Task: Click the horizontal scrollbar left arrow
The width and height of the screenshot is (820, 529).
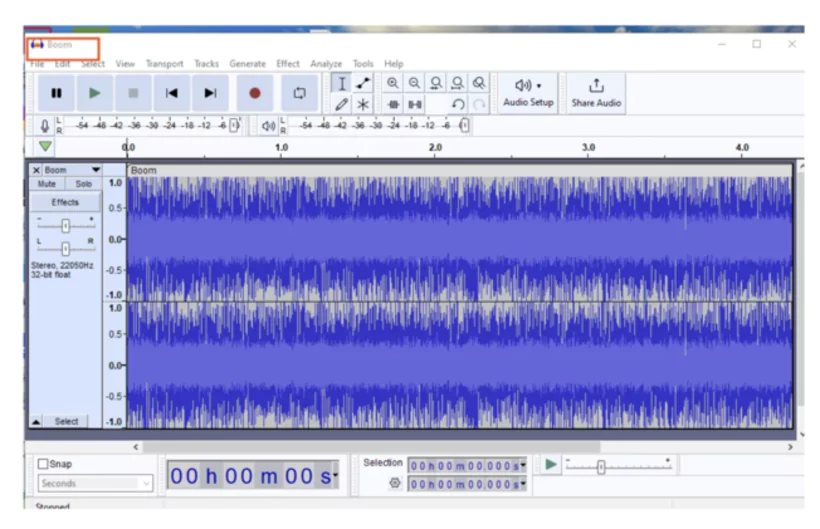Action: coord(136,447)
